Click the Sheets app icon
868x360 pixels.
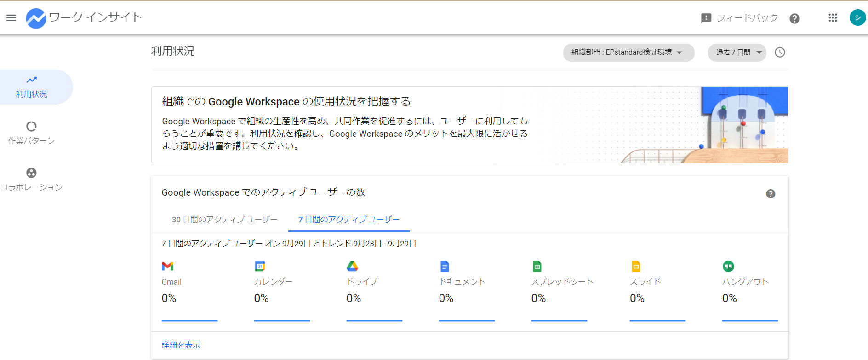coord(537,266)
